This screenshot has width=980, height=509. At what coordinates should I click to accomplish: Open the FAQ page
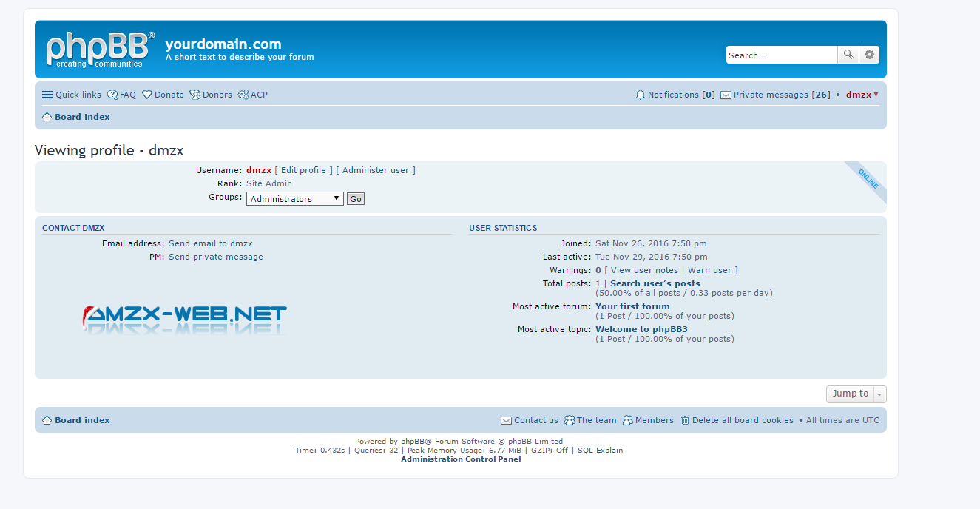122,95
